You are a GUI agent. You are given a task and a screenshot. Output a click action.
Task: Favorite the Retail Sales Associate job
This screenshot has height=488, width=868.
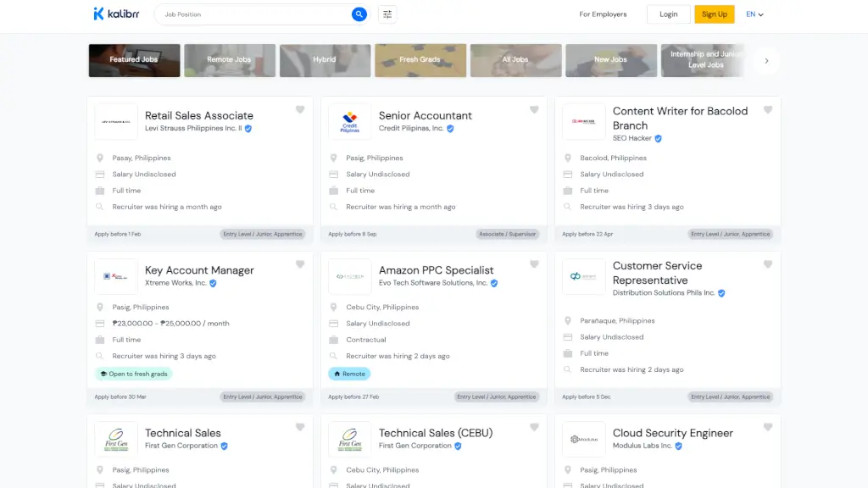(300, 110)
